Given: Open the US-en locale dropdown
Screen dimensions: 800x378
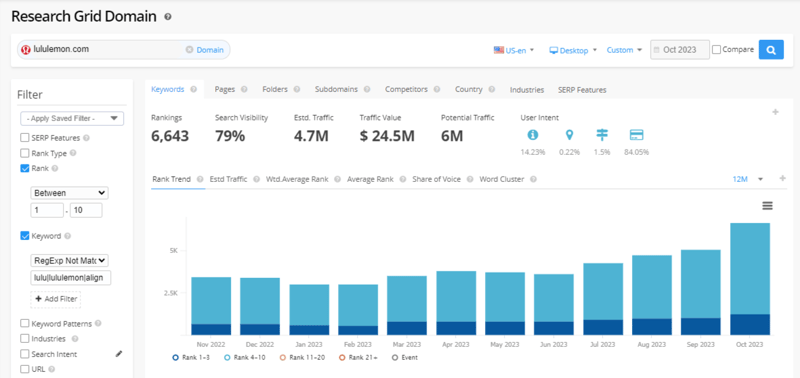Looking at the screenshot, I should click(x=514, y=50).
